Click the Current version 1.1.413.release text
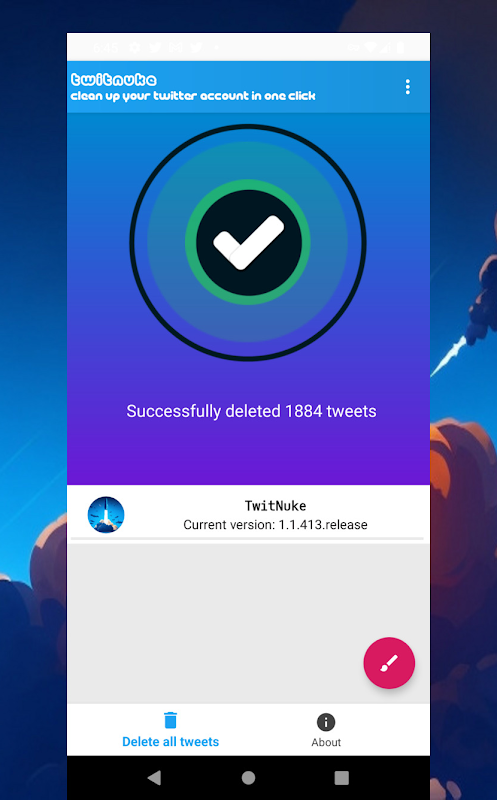This screenshot has width=497, height=800. click(x=275, y=525)
